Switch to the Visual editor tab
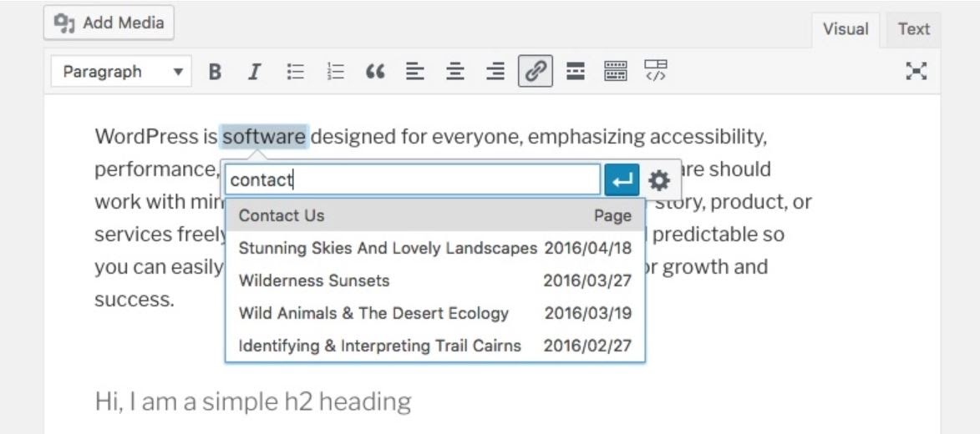Image resolution: width=980 pixels, height=434 pixels. click(845, 29)
